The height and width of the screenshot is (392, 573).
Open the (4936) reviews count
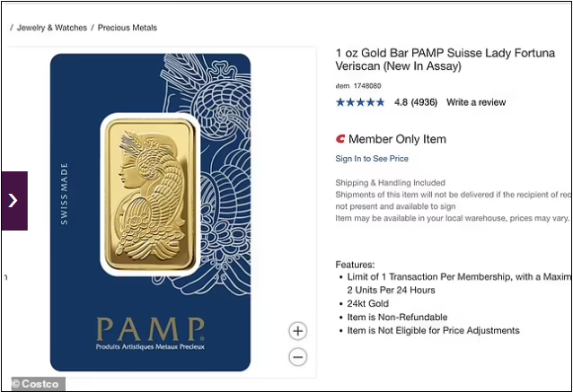pyautogui.click(x=426, y=102)
